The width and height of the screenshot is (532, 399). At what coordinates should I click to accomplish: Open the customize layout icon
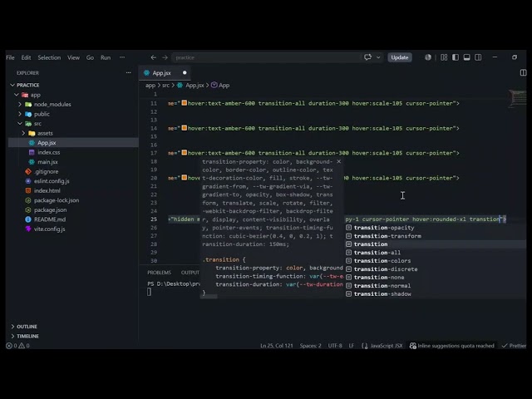(444, 57)
